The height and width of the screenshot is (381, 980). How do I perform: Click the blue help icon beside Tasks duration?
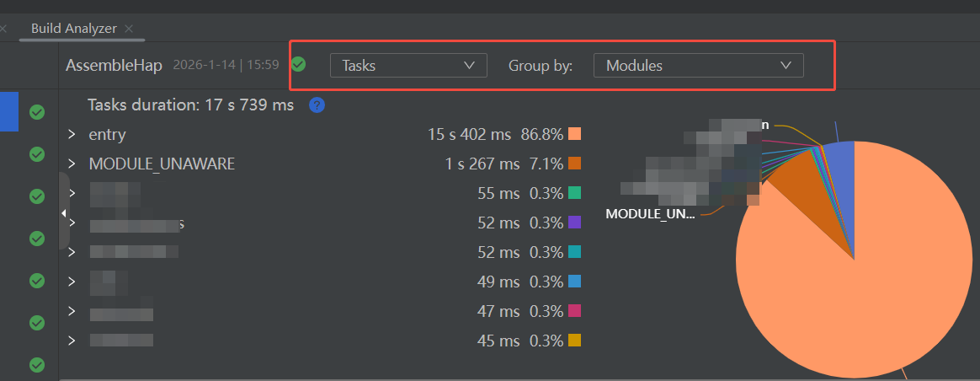(x=317, y=105)
